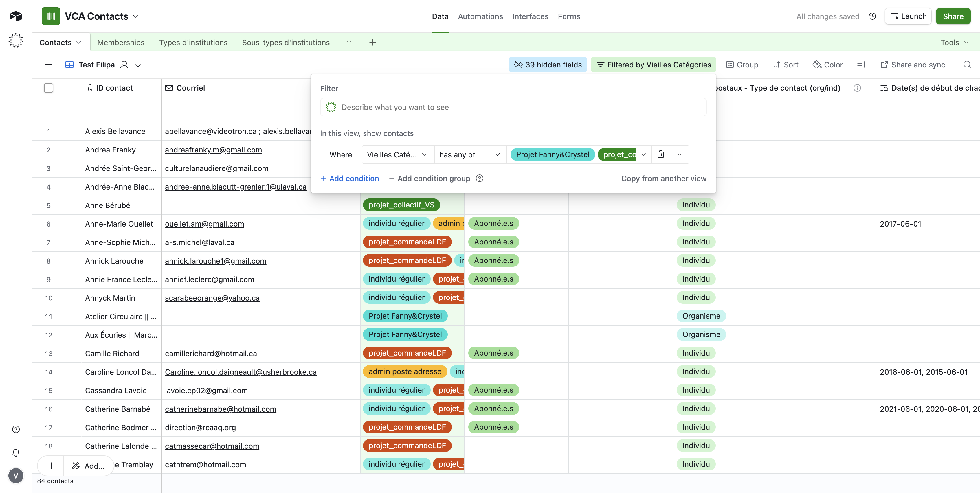Click the search magnifier icon

[x=967, y=65]
